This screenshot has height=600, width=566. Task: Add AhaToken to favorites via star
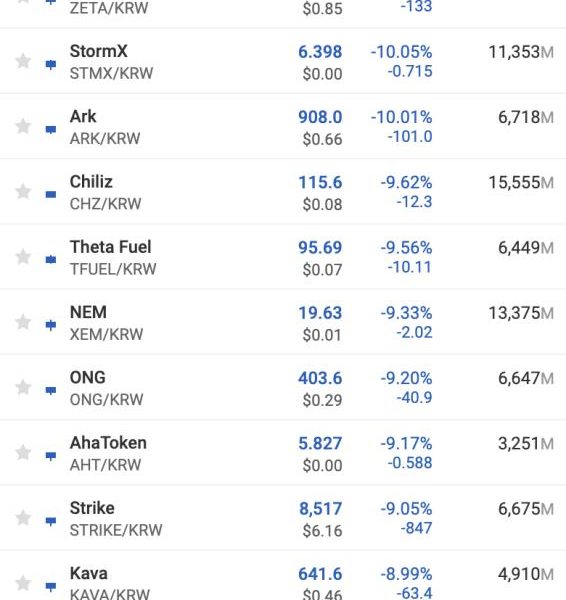tap(23, 453)
